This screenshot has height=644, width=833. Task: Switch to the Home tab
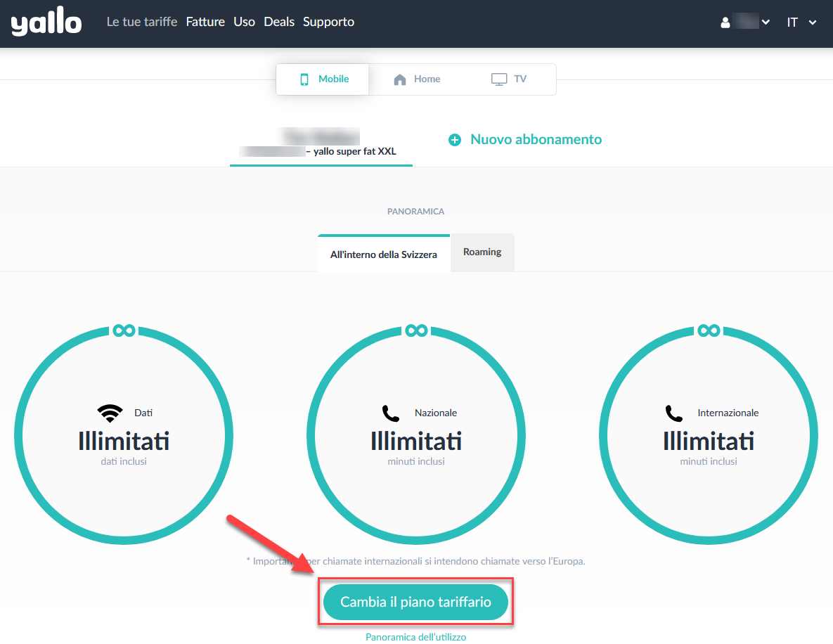(416, 79)
